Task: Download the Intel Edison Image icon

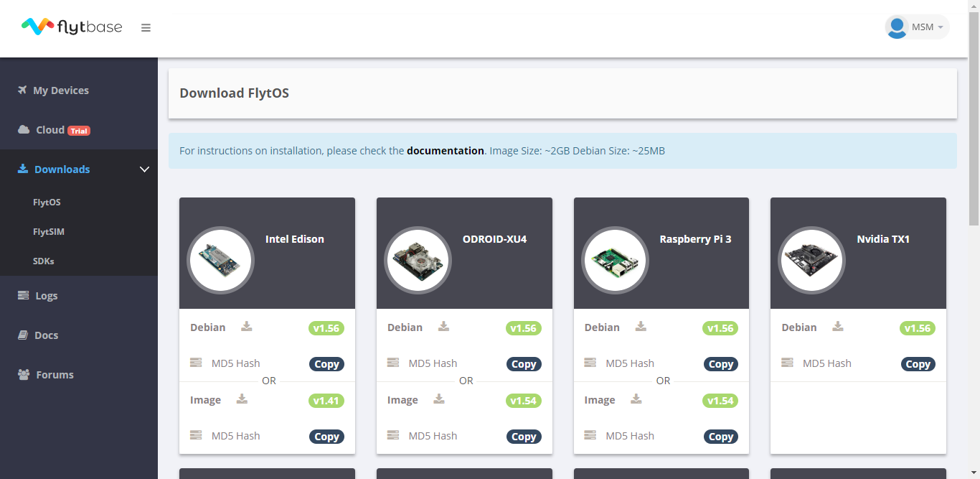Action: click(x=242, y=399)
